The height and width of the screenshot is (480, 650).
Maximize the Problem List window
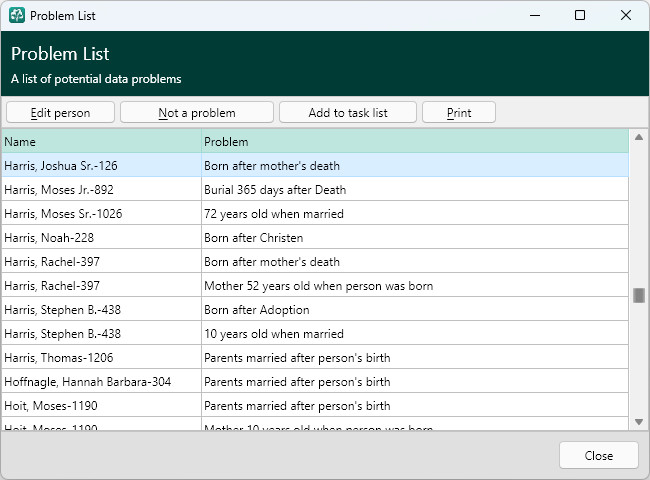[x=580, y=15]
